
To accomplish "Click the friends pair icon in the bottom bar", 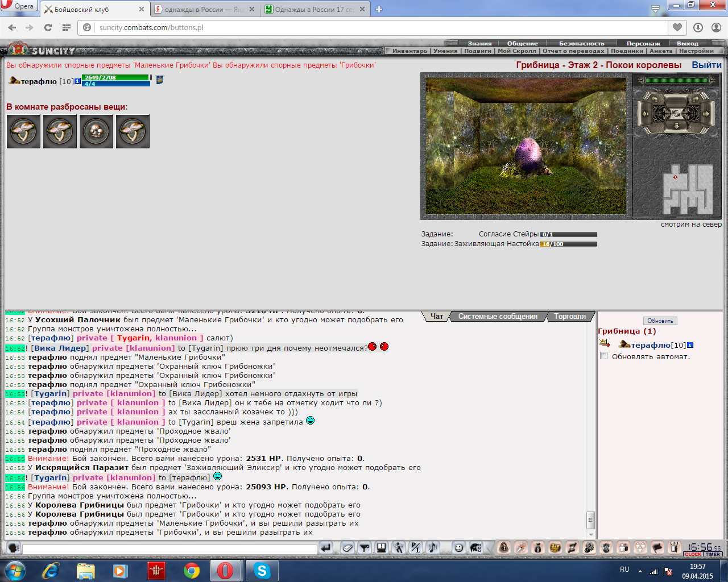I will pyautogui.click(x=623, y=548).
